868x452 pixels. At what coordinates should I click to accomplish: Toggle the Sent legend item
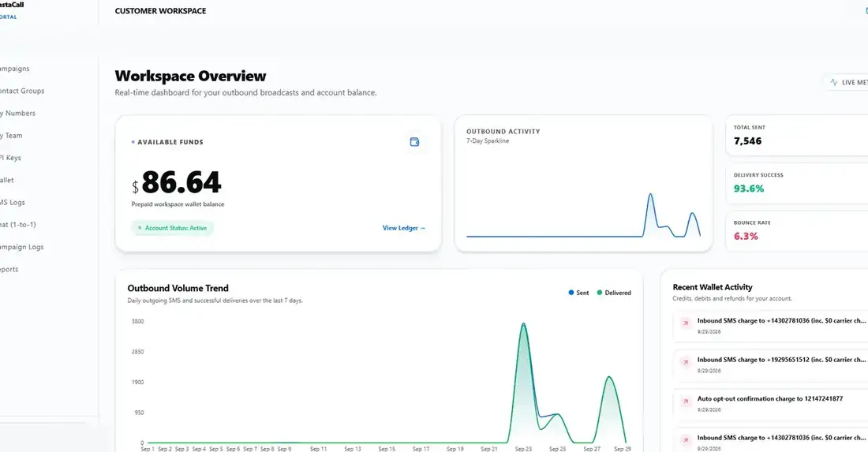coord(578,293)
